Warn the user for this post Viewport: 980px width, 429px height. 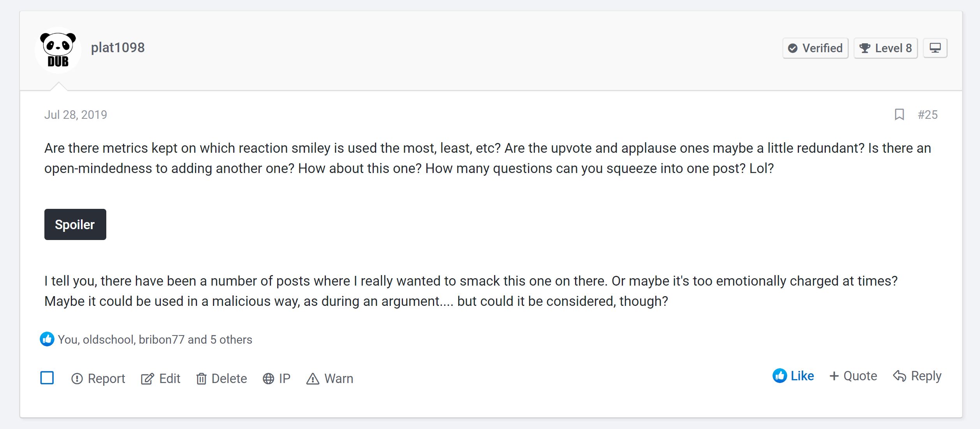(330, 379)
